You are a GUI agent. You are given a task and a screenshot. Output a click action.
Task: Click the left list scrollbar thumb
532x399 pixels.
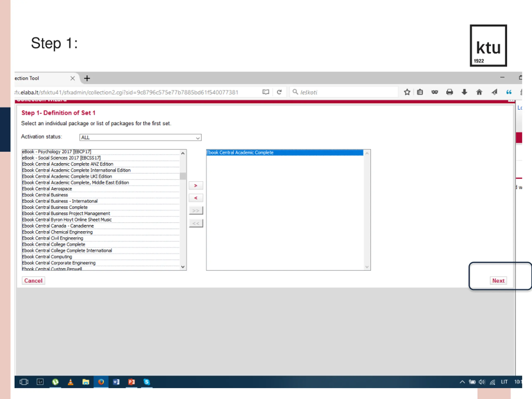(x=183, y=176)
